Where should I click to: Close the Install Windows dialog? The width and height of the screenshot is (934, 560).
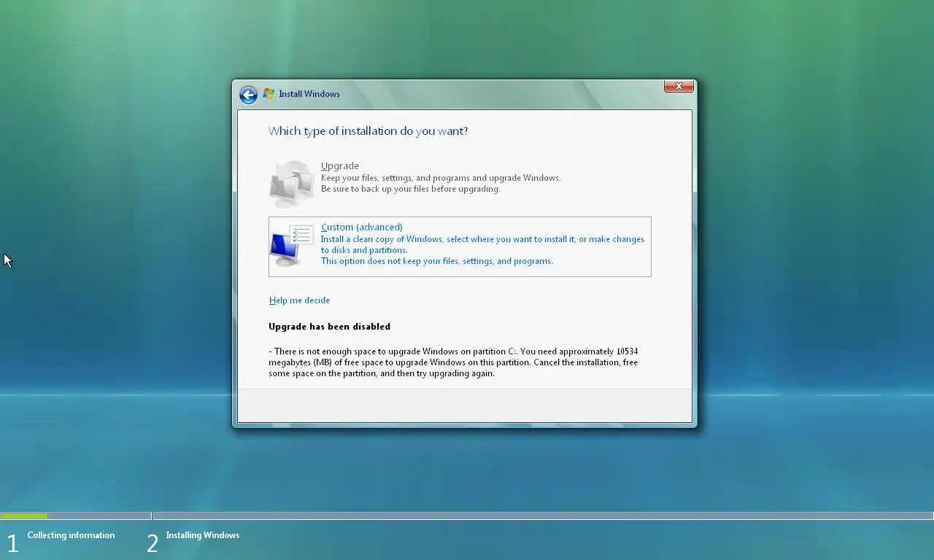coord(679,86)
